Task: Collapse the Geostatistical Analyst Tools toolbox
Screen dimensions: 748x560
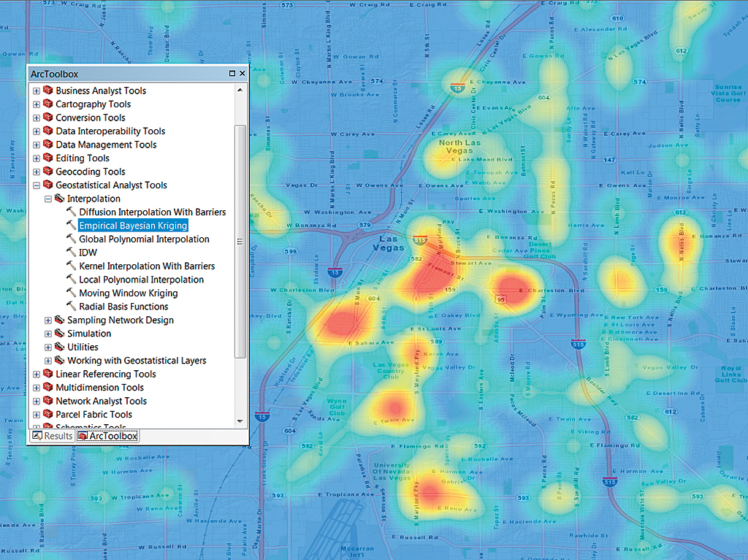Action: (x=36, y=185)
